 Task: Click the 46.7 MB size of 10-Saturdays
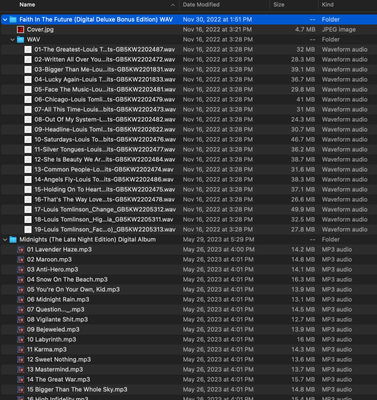(x=303, y=140)
